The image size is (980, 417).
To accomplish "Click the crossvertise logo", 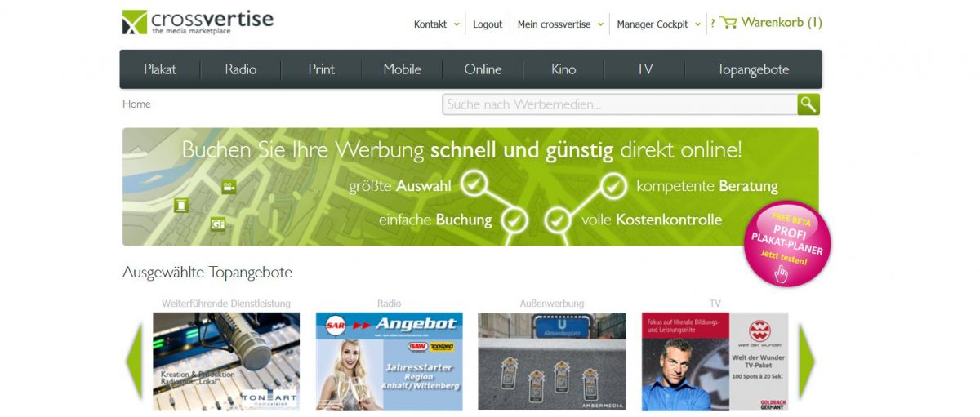I will (x=198, y=22).
